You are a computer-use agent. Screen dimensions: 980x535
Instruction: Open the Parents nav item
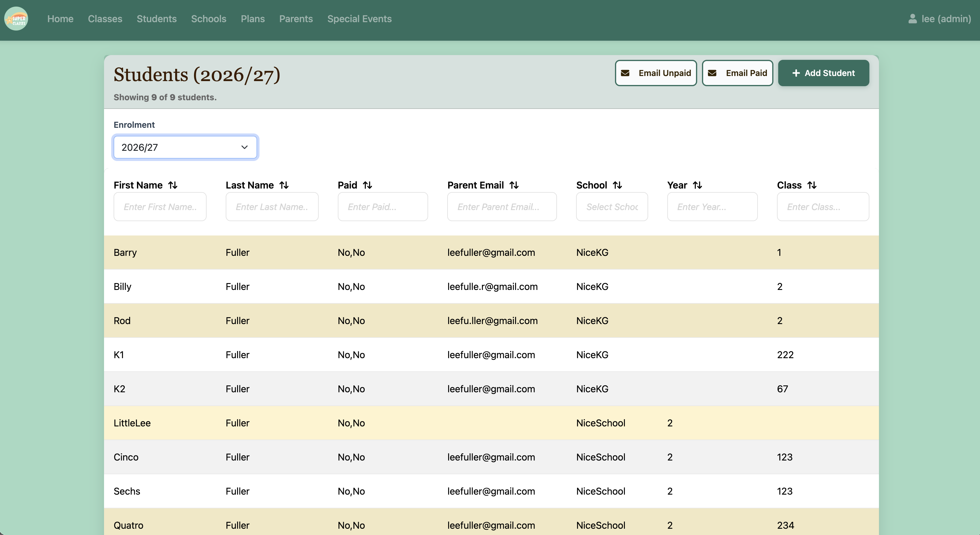click(x=296, y=19)
